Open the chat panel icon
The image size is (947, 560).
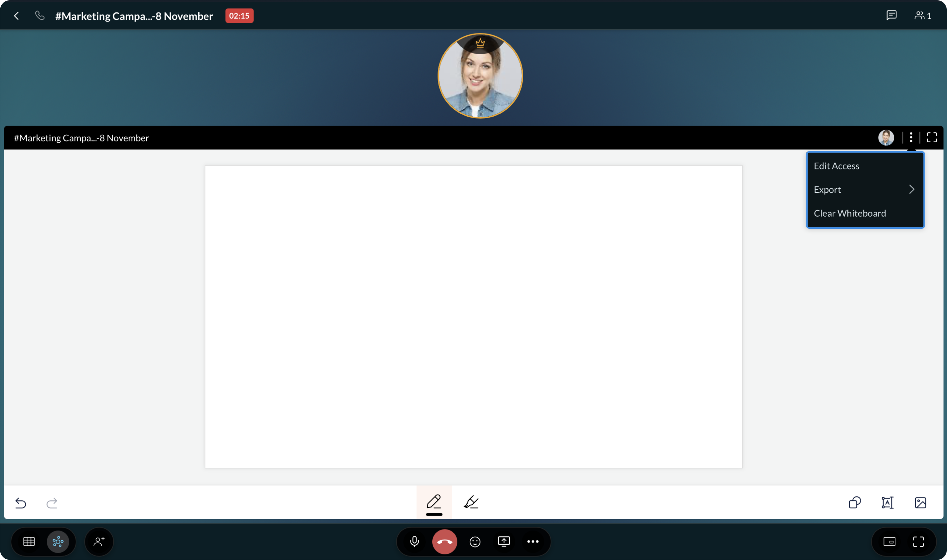[891, 15]
